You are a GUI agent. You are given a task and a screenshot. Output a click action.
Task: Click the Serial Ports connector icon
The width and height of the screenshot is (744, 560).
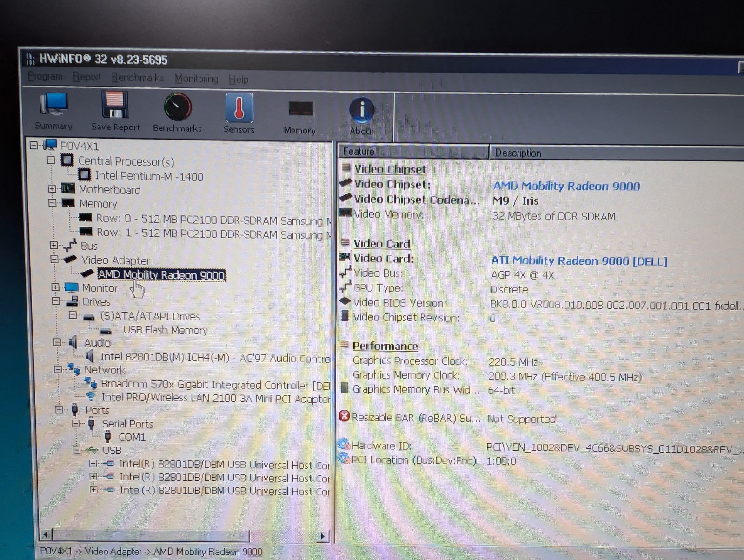click(92, 423)
